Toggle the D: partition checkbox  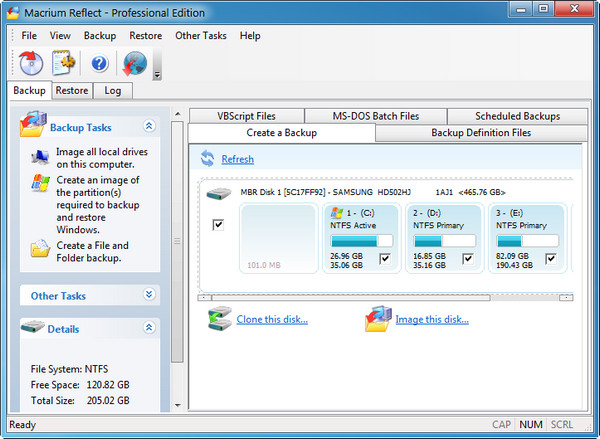(x=467, y=259)
